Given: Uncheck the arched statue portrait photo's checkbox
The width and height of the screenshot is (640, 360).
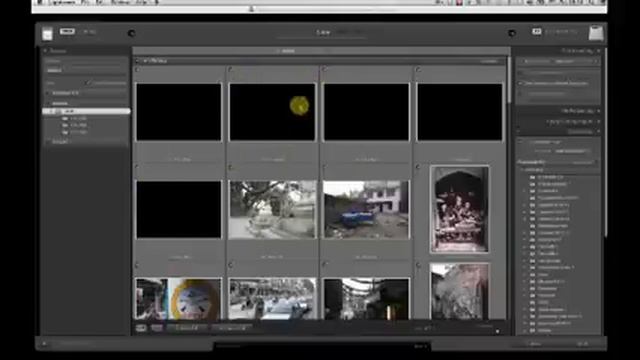Looking at the screenshot, I should point(418,167).
